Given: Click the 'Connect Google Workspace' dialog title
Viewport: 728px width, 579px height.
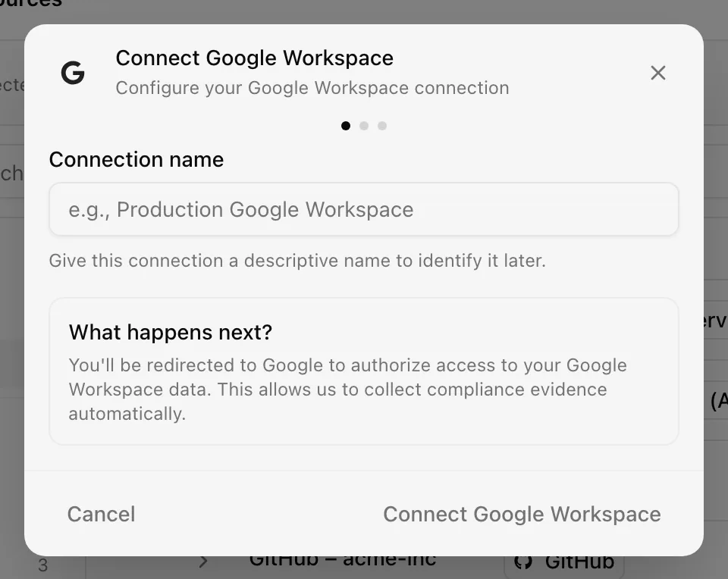Looking at the screenshot, I should [x=255, y=58].
